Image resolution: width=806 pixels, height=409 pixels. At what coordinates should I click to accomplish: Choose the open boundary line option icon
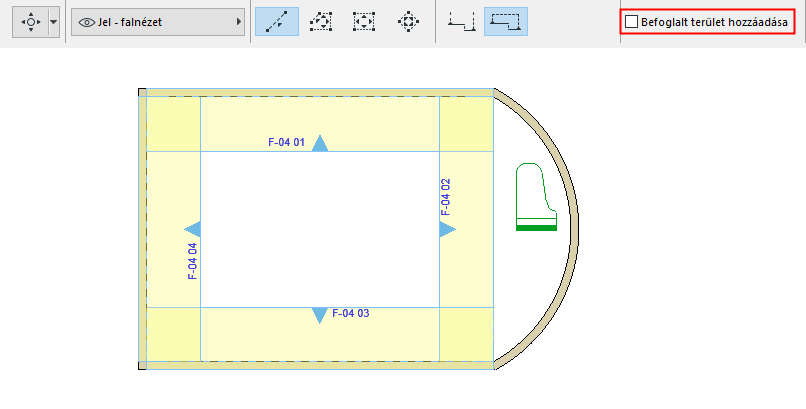pos(462,22)
